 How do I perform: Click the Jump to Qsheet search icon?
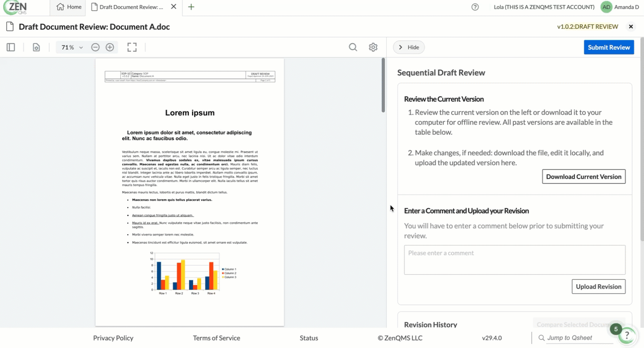click(x=541, y=338)
